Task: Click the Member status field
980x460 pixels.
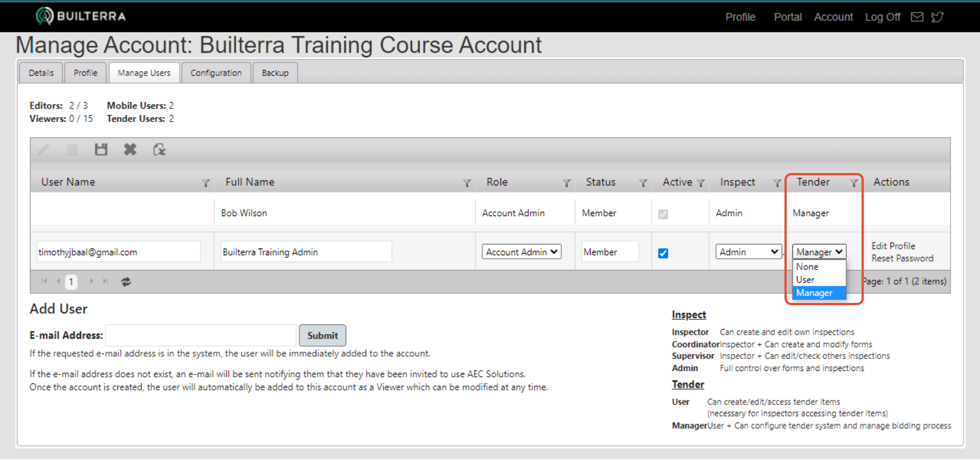Action: (610, 252)
